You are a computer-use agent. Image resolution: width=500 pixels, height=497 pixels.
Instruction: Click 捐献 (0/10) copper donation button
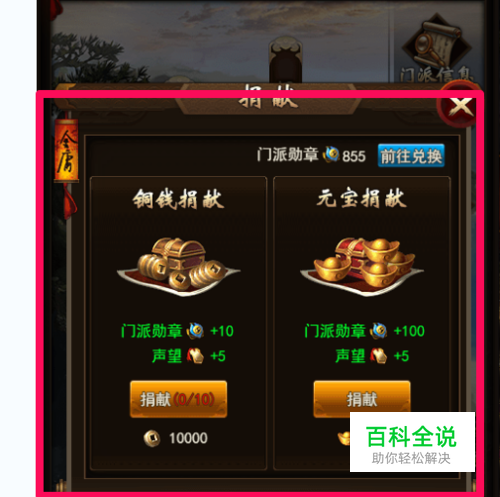click(x=178, y=399)
